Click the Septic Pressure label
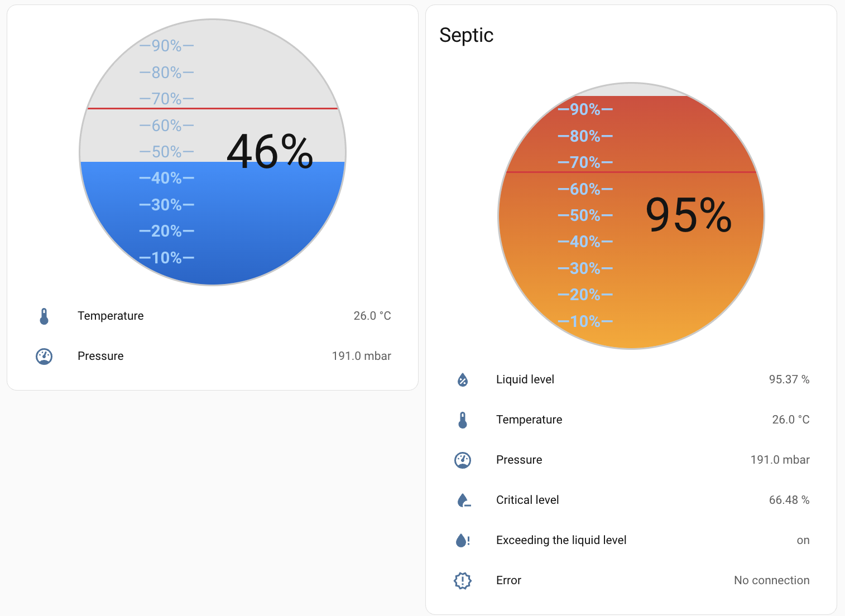The image size is (845, 616). 519,460
